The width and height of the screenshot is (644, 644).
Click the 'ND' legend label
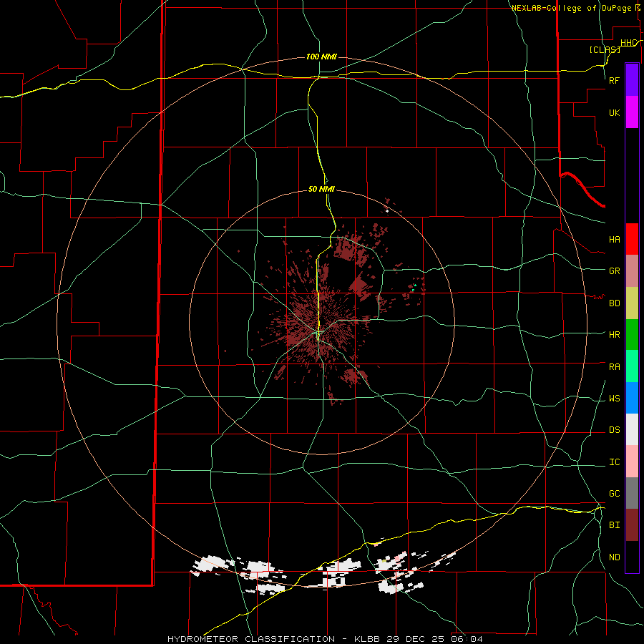click(615, 557)
